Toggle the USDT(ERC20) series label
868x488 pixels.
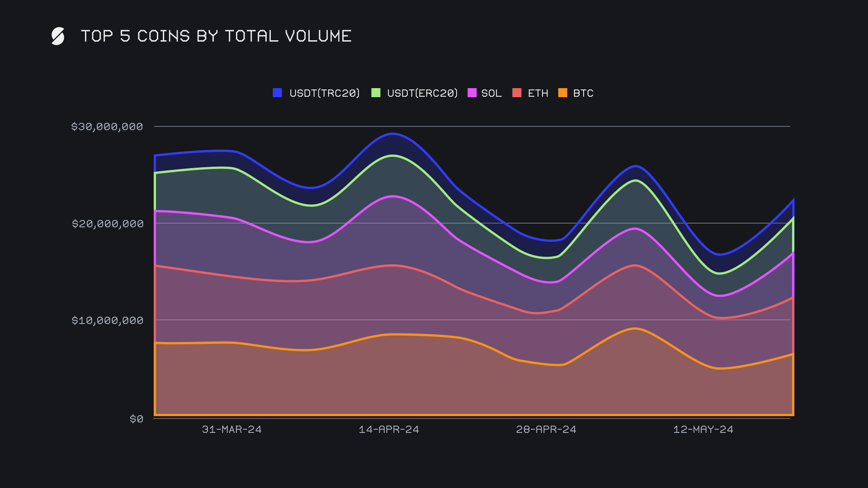422,93
